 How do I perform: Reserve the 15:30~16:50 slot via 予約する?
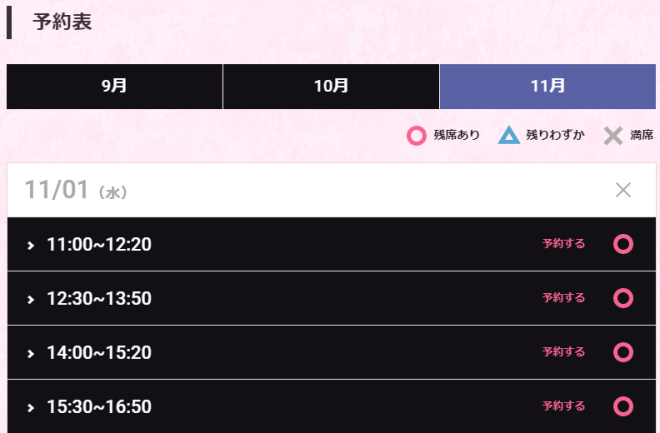click(x=563, y=406)
